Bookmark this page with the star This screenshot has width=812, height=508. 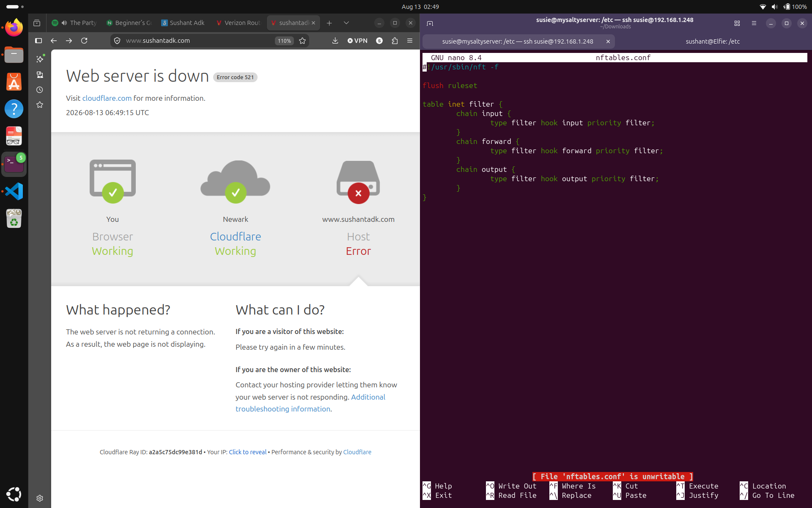302,41
